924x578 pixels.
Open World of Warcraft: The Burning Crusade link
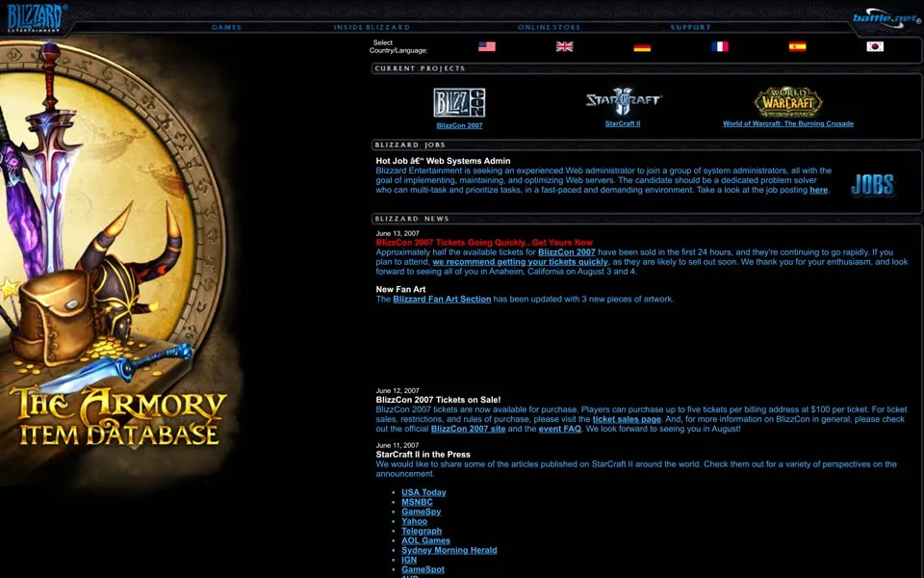pyautogui.click(x=788, y=124)
